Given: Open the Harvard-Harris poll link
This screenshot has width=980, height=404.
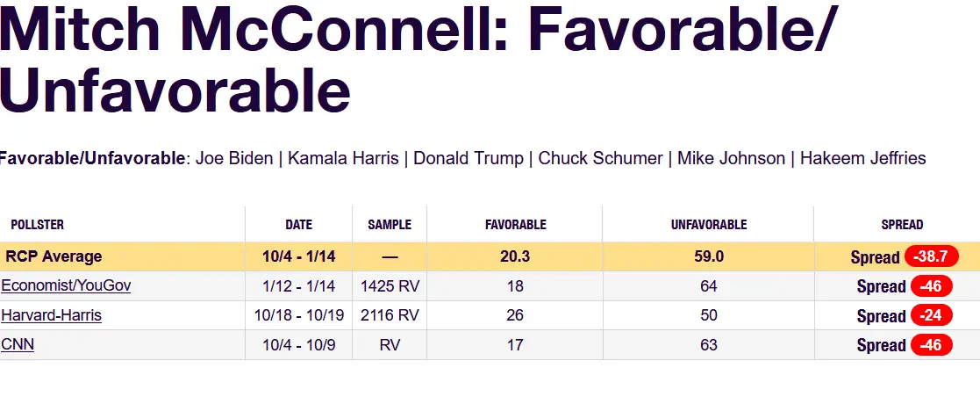Looking at the screenshot, I should [x=52, y=315].
